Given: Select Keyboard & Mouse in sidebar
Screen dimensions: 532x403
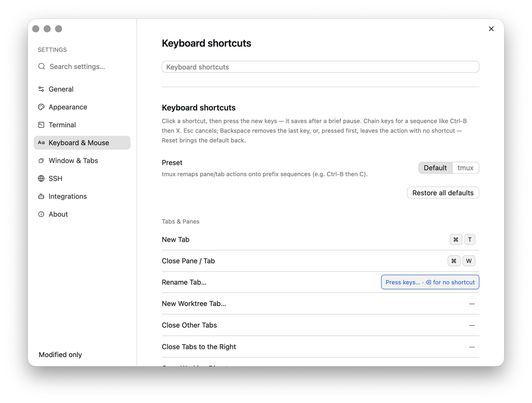Looking at the screenshot, I should [x=82, y=143].
